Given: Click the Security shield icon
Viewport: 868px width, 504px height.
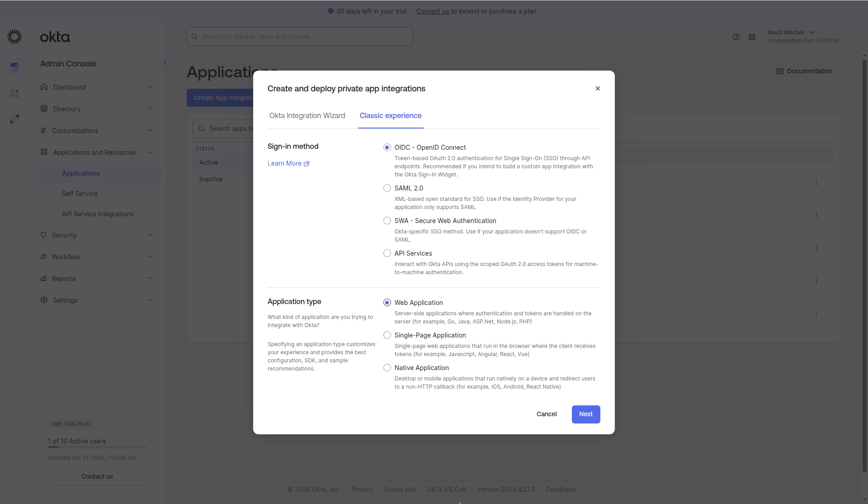Looking at the screenshot, I should [x=43, y=235].
